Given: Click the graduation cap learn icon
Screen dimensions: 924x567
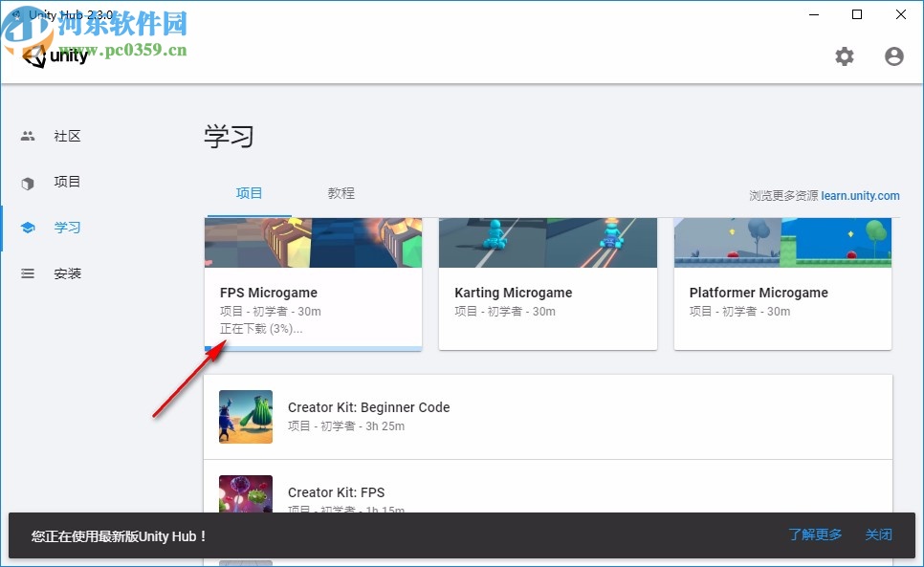Looking at the screenshot, I should click(28, 228).
